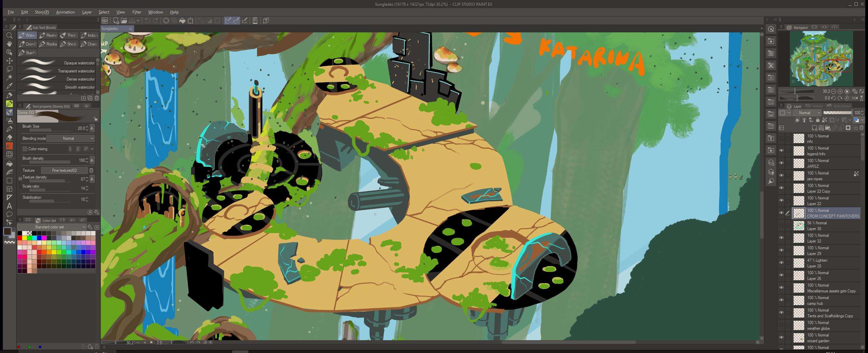
Task: Toggle Snap to special ruler icon
Action: (x=237, y=21)
